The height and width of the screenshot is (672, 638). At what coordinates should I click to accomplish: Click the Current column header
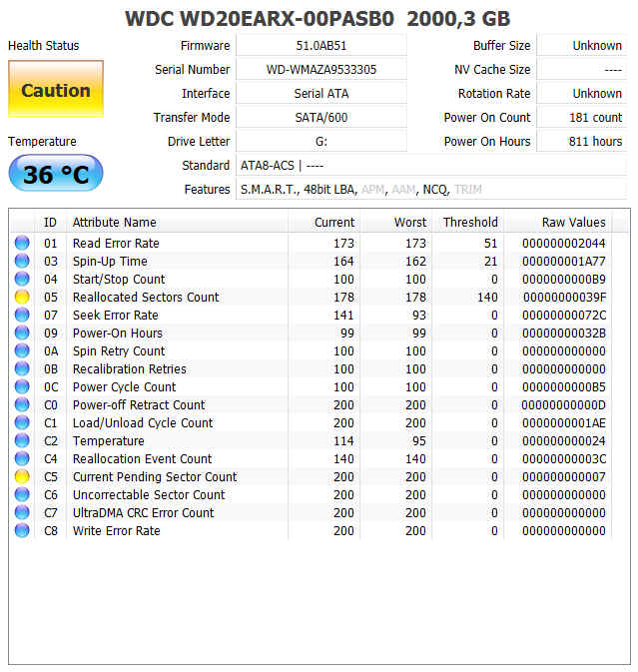point(323,222)
